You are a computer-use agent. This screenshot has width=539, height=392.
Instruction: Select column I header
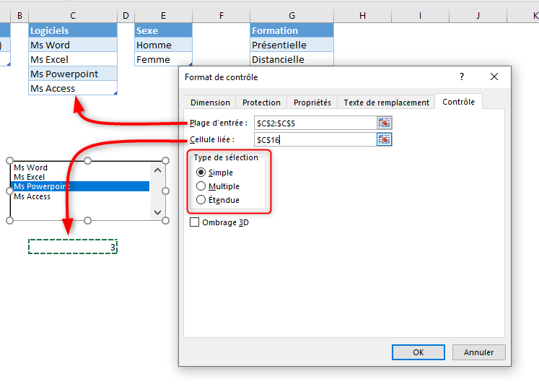click(420, 15)
